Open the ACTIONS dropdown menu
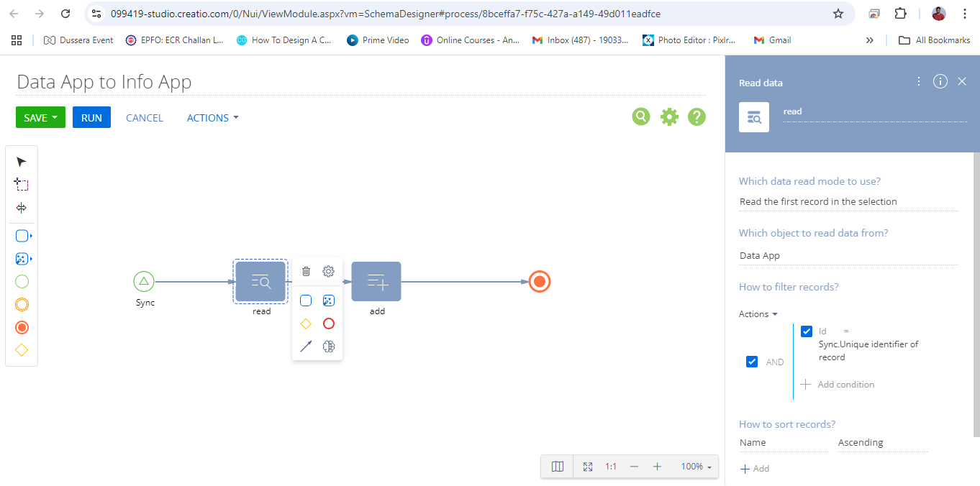This screenshot has height=486, width=980. 212,118
